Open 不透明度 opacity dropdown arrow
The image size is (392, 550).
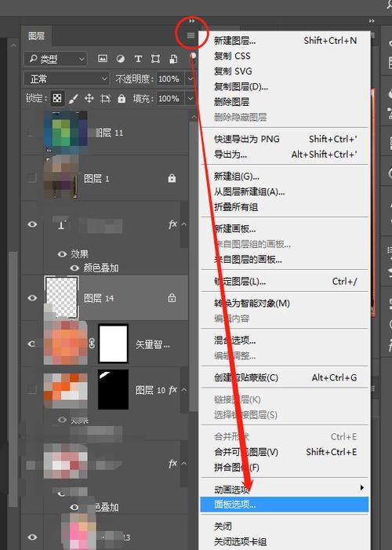click(191, 78)
